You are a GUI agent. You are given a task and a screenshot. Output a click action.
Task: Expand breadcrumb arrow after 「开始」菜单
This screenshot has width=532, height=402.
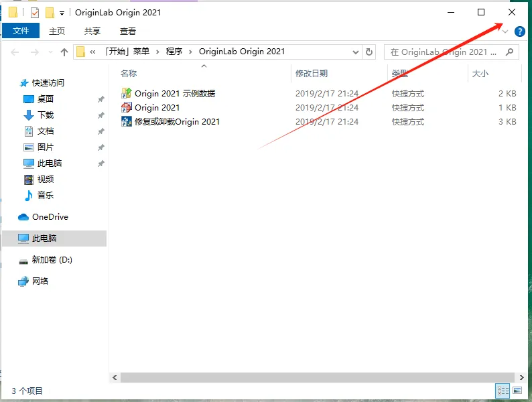[x=157, y=52]
